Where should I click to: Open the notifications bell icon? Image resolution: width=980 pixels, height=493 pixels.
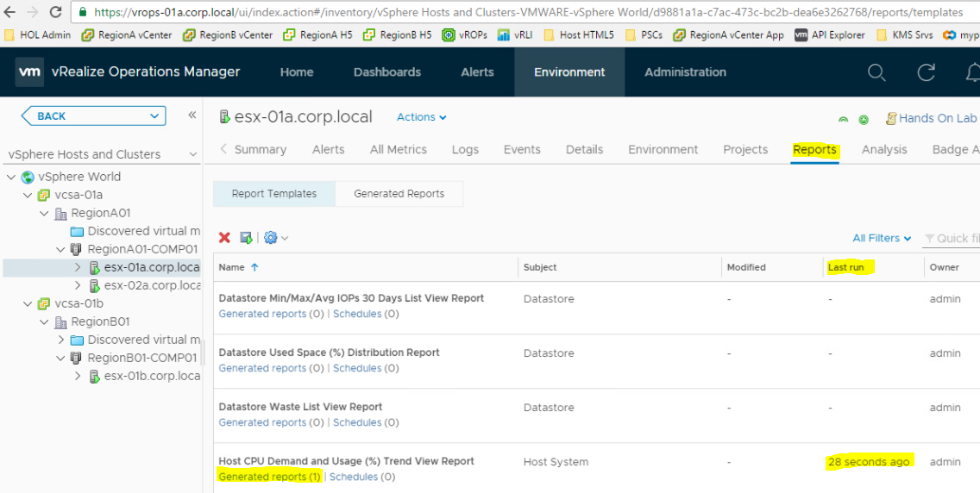tap(972, 72)
